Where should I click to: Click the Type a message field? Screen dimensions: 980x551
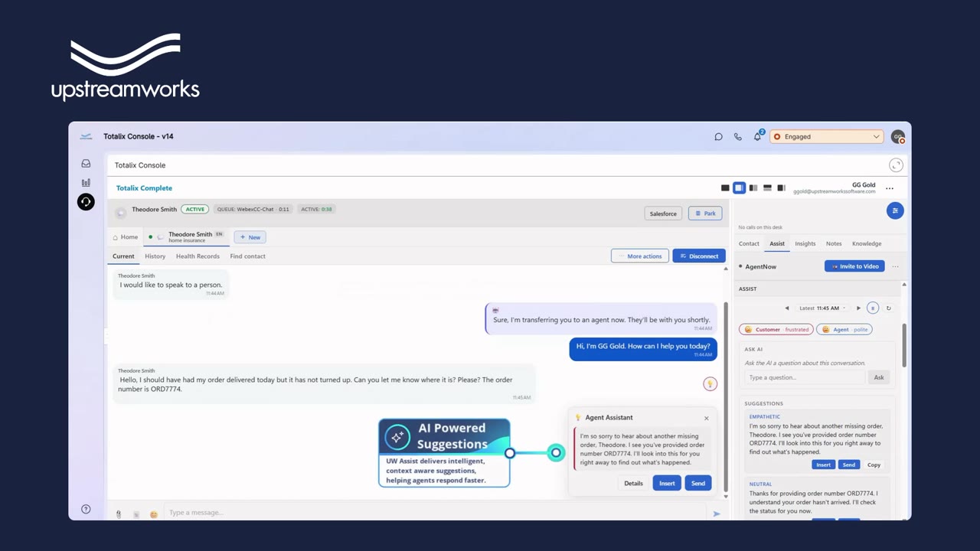click(x=436, y=513)
